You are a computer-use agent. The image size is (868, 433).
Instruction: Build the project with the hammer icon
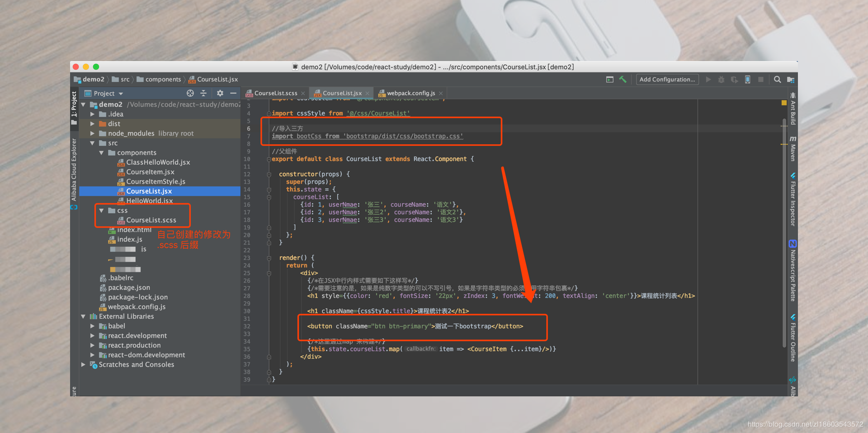coord(623,79)
